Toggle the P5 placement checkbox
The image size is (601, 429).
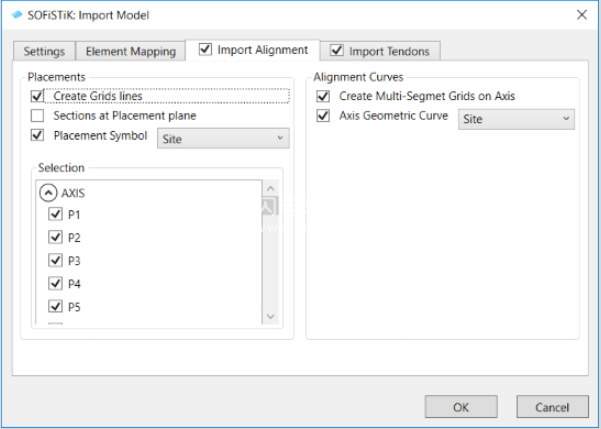click(56, 306)
